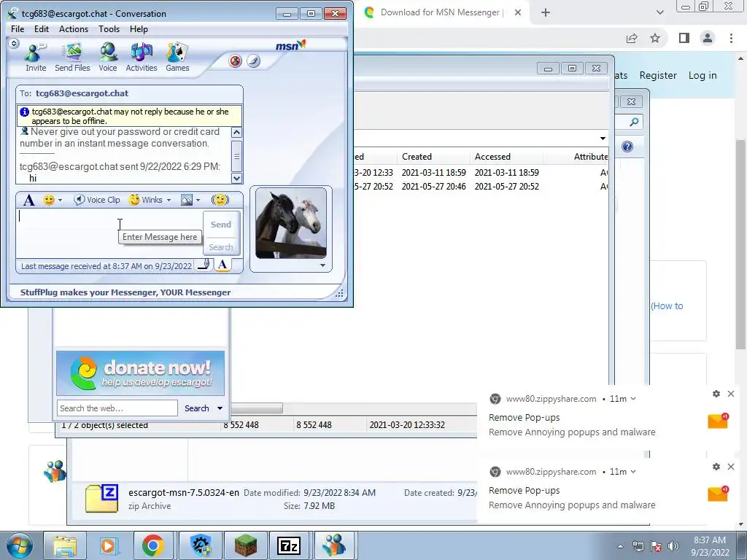The width and height of the screenshot is (747, 560).
Task: Click the horses display picture
Action: click(x=291, y=223)
